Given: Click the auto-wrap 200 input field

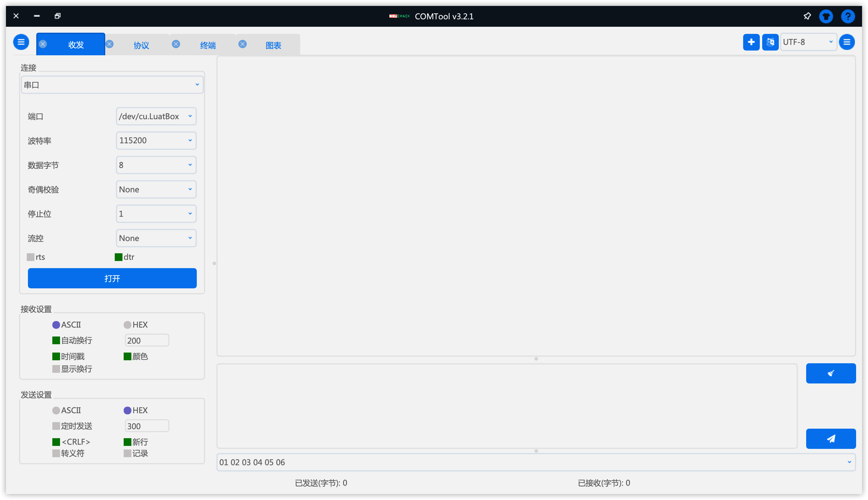Looking at the screenshot, I should click(147, 340).
